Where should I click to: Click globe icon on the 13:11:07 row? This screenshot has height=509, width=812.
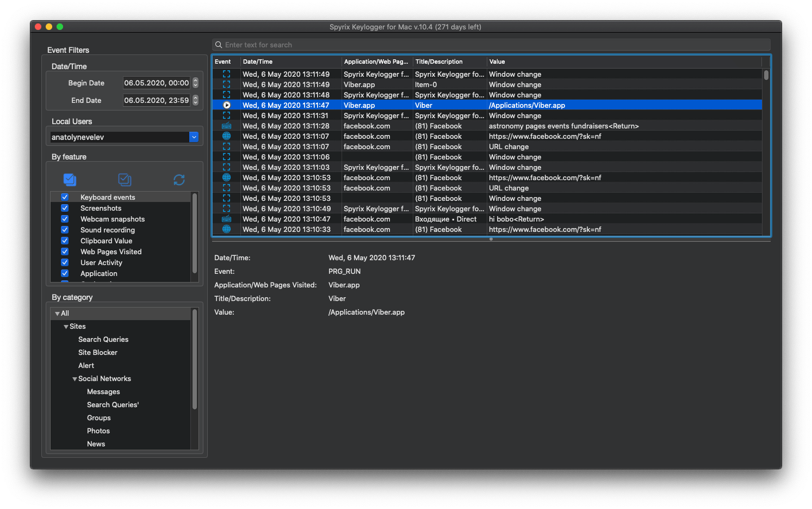point(227,136)
